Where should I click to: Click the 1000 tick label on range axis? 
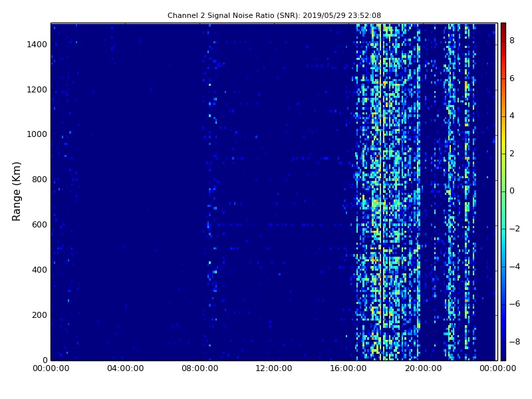pyautogui.click(x=37, y=134)
